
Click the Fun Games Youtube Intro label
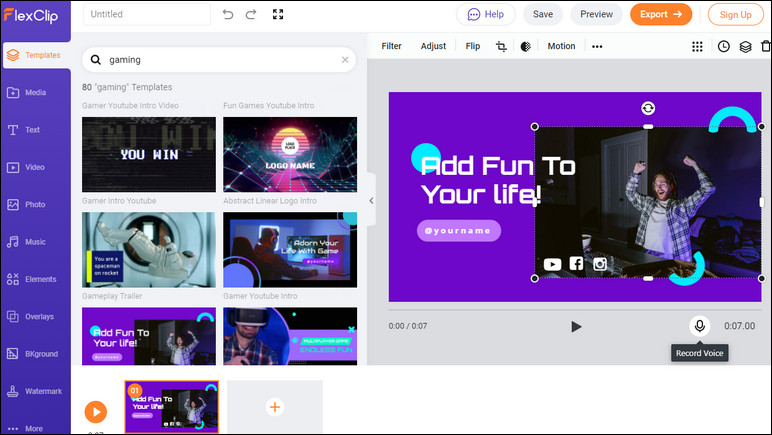tap(268, 105)
